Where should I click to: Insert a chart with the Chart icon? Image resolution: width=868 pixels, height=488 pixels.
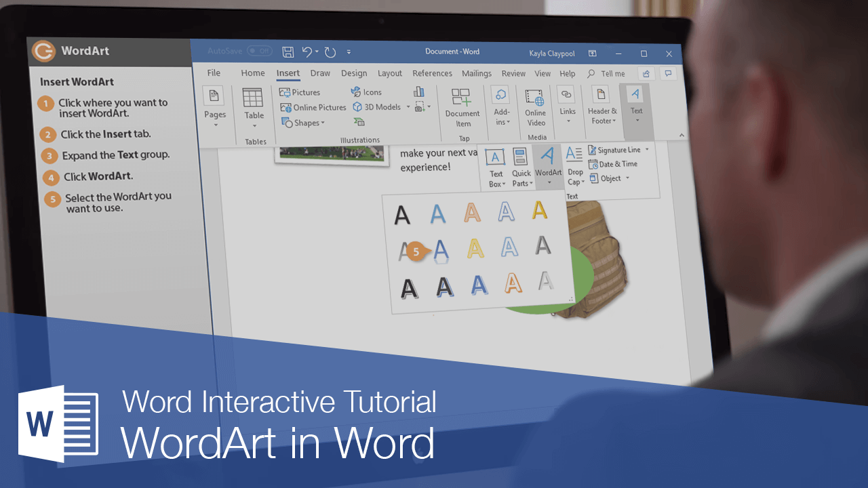pyautogui.click(x=418, y=91)
